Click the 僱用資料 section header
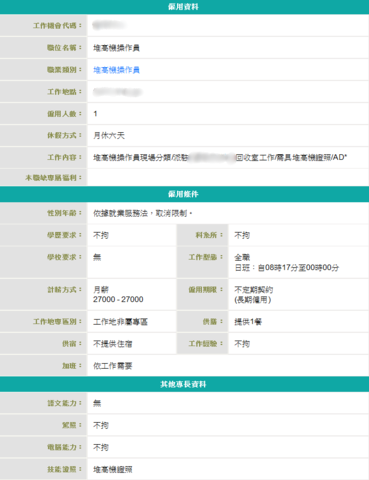369x480 pixels. click(x=183, y=7)
